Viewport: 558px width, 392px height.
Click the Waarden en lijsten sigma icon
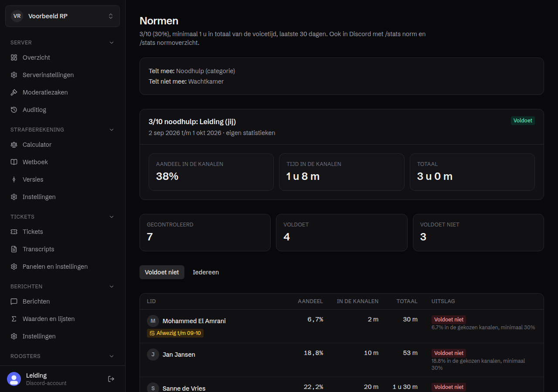point(14,319)
